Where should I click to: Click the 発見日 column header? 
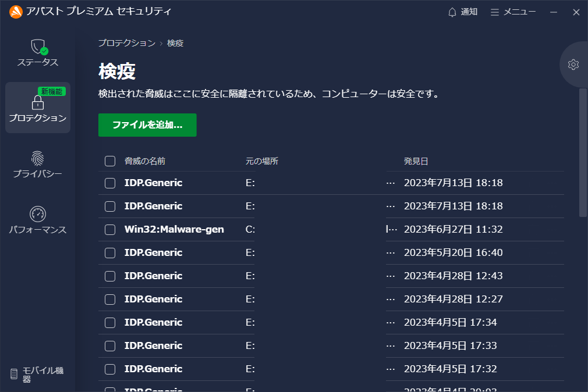click(416, 161)
